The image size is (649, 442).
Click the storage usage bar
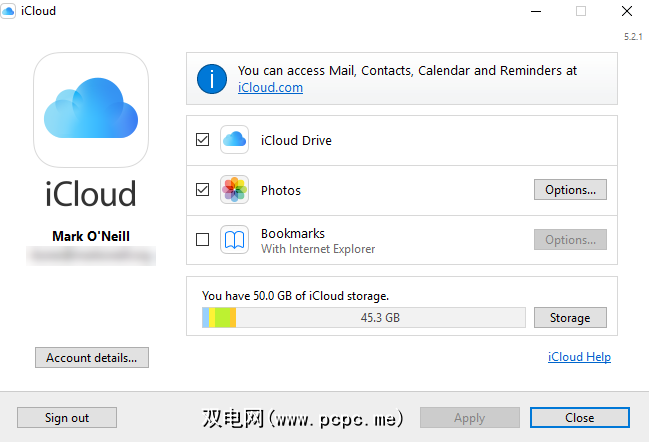[364, 318]
